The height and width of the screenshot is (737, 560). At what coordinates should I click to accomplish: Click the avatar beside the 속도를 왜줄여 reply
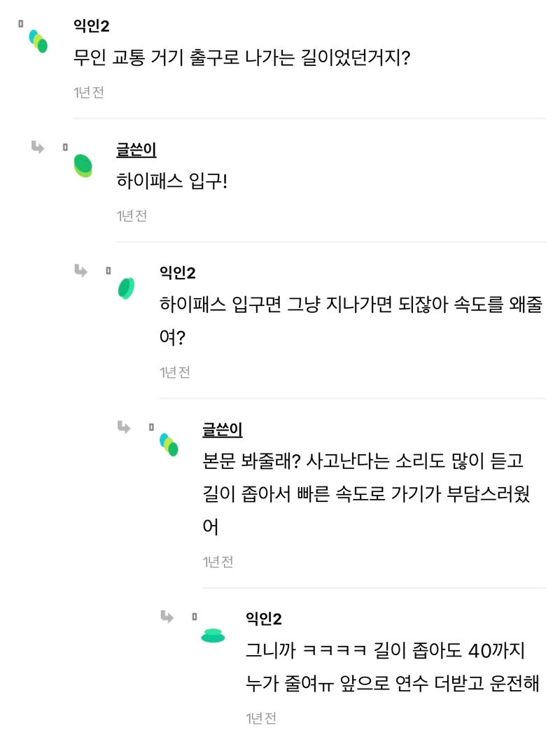126,288
